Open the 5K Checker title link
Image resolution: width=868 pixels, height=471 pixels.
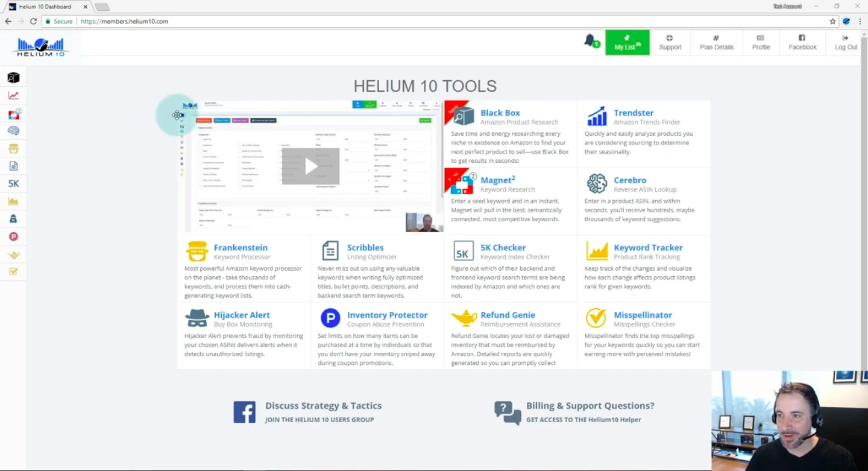503,248
